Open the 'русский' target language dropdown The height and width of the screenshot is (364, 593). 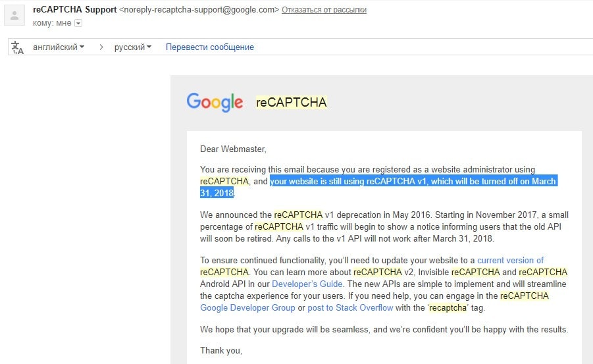(x=133, y=47)
